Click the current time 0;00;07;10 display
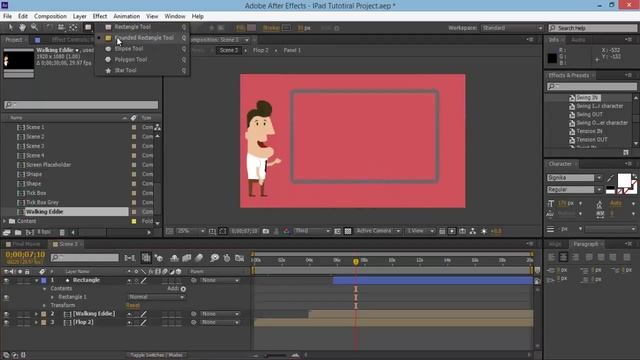The image size is (640, 360). point(25,255)
